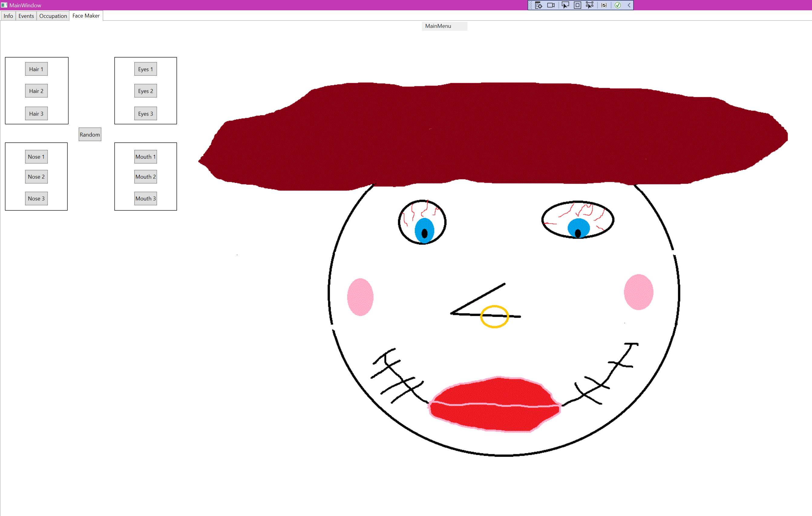
Task: Click the Hot Reload braces icon
Action: [x=604, y=5]
